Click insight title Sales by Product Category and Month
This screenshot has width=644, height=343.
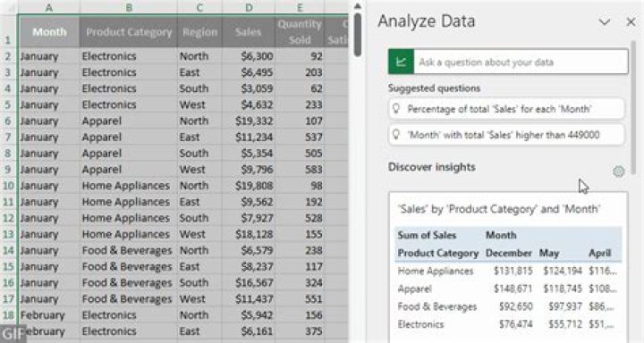(x=499, y=209)
